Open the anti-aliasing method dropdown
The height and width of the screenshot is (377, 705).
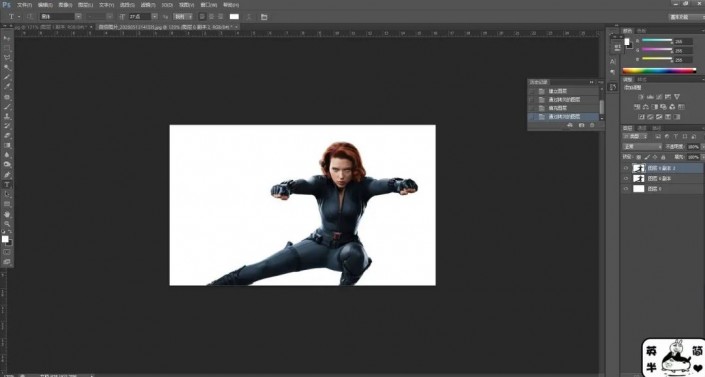click(183, 17)
